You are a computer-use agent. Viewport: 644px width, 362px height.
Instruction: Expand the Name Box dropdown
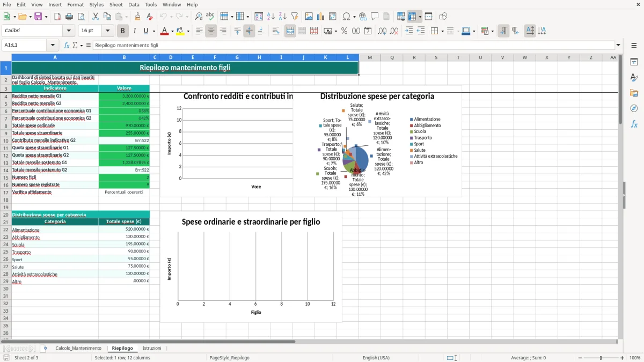[x=53, y=45]
